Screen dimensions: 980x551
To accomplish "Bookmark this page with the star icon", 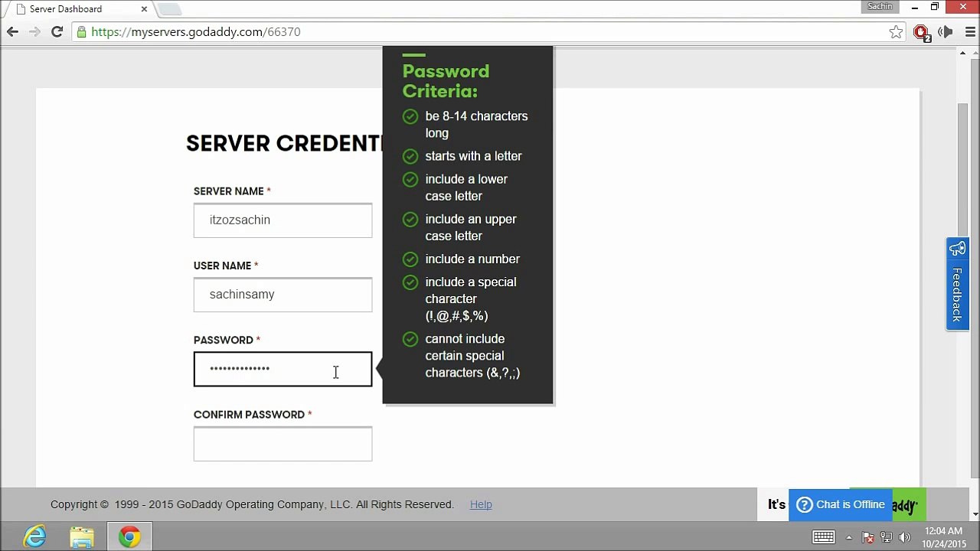I will pos(896,31).
